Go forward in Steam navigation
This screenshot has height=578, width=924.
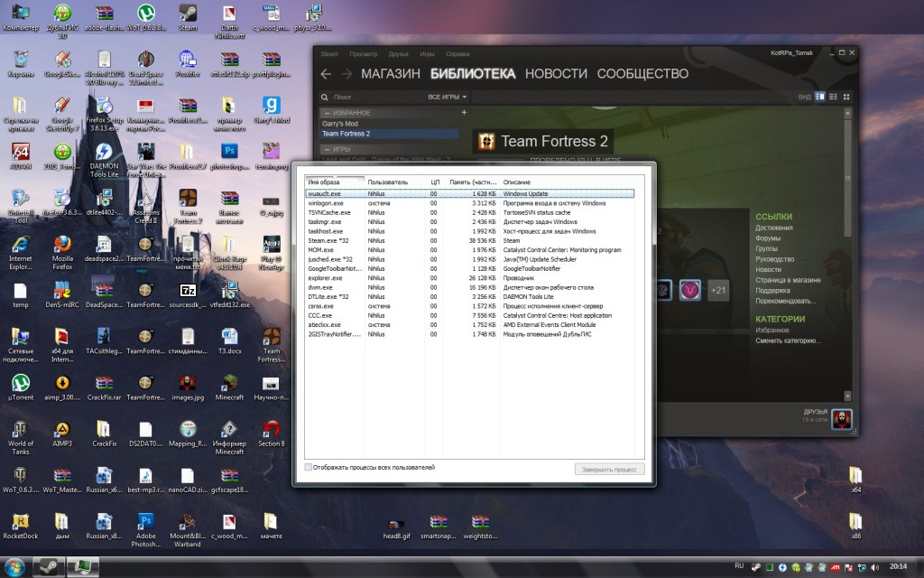(x=347, y=74)
